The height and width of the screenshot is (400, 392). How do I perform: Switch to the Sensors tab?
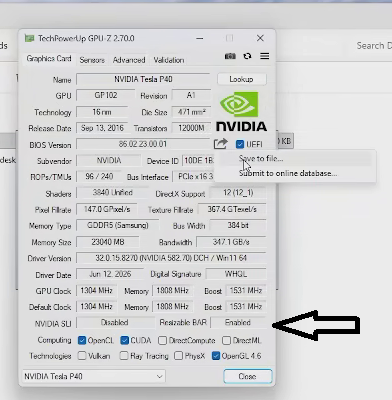[x=92, y=60]
